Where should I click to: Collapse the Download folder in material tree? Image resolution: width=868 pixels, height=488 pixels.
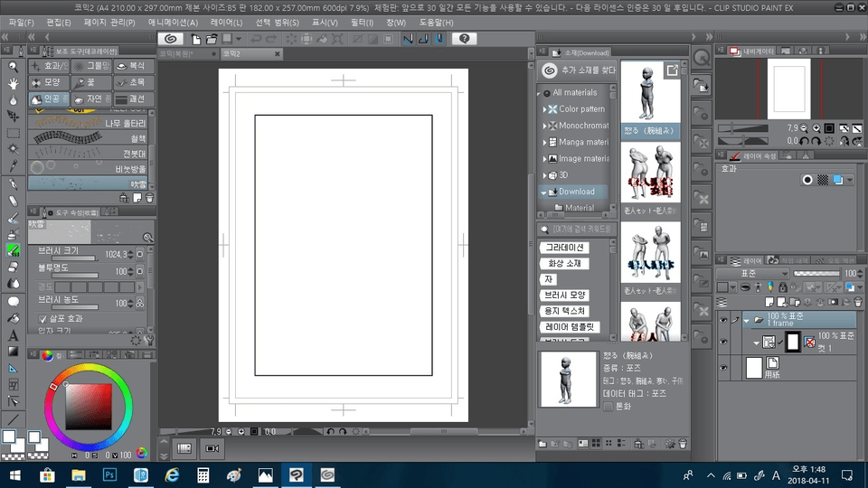pos(544,192)
